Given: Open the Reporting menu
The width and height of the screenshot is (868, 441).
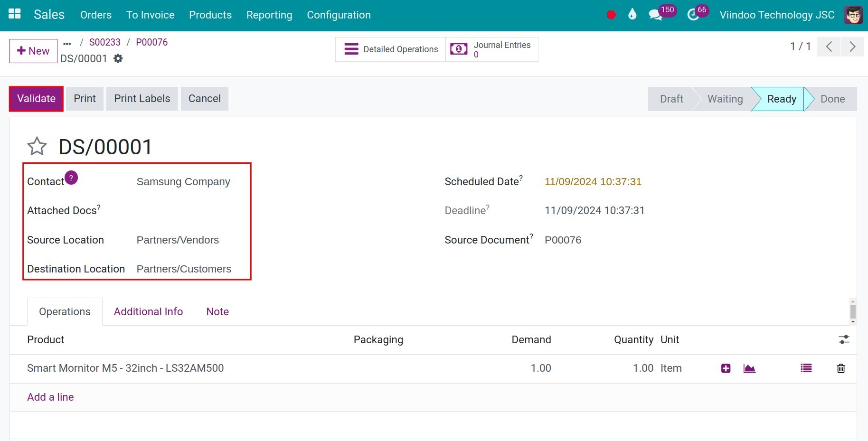Looking at the screenshot, I should point(269,15).
